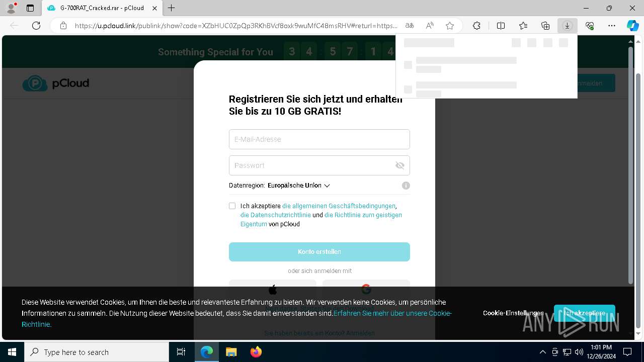Viewport: 644px width, 362px height.
Task: Click the pCloud logo
Action: [x=56, y=83]
